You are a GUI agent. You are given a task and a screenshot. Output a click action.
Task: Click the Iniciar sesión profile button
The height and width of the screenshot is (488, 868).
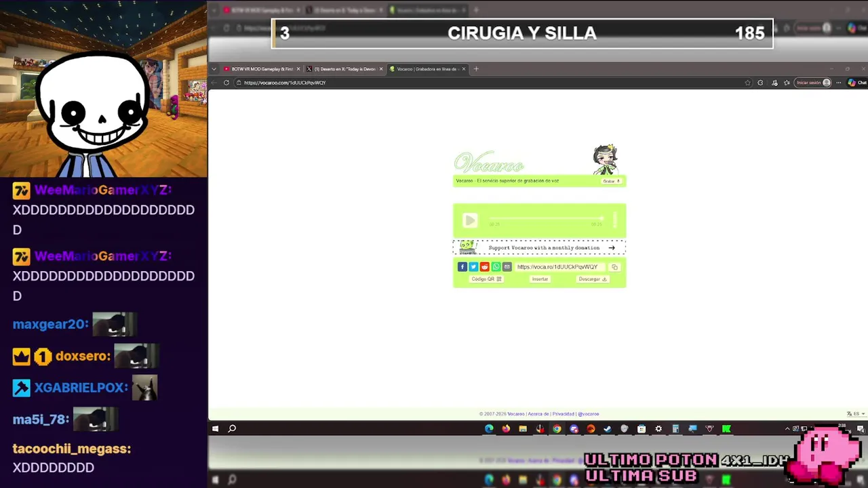coord(813,83)
